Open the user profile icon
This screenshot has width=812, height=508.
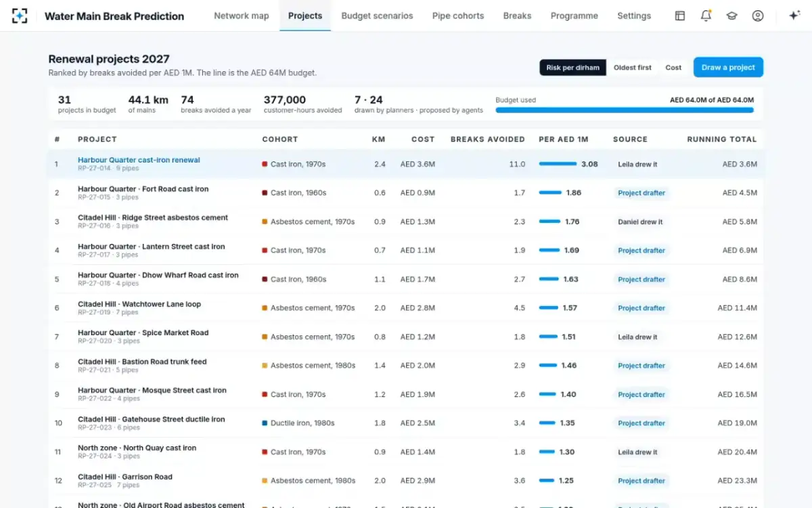(x=758, y=16)
